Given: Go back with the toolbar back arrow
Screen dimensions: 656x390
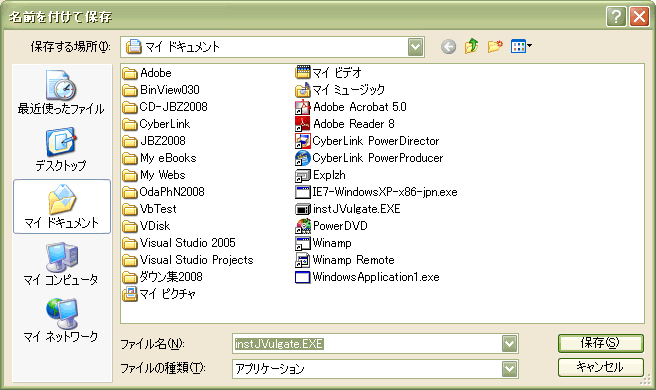Looking at the screenshot, I should (x=448, y=46).
